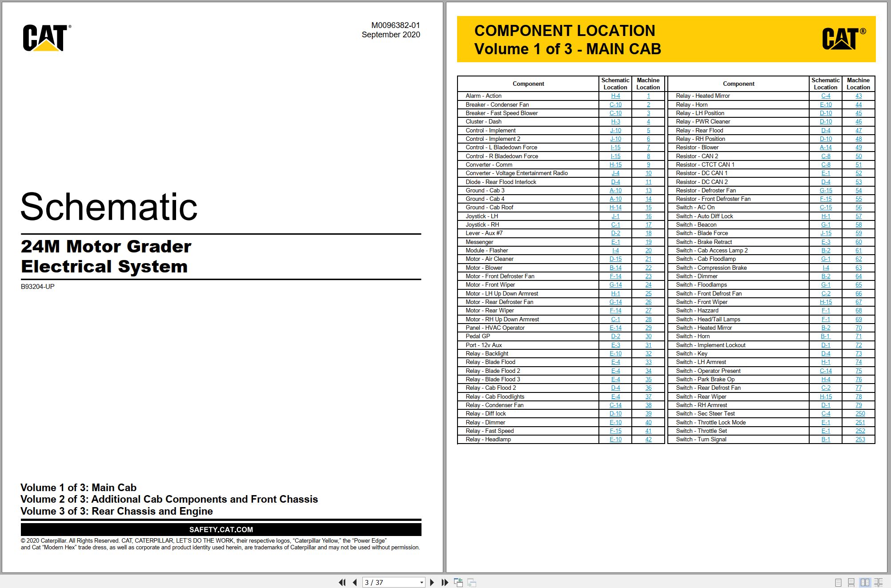The height and width of the screenshot is (588, 891).
Task: Open machine location 42 for Relay - Headlamp
Action: click(648, 440)
